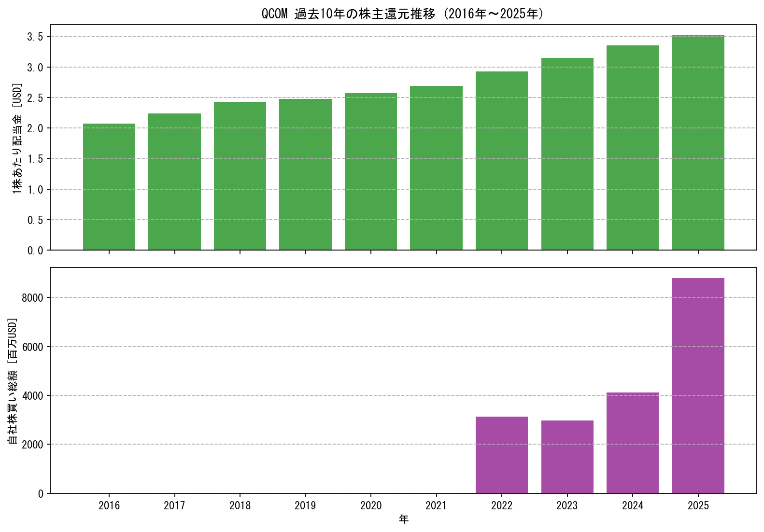Select the 2016 green dividend bar
The height and width of the screenshot is (532, 764).
(x=109, y=187)
